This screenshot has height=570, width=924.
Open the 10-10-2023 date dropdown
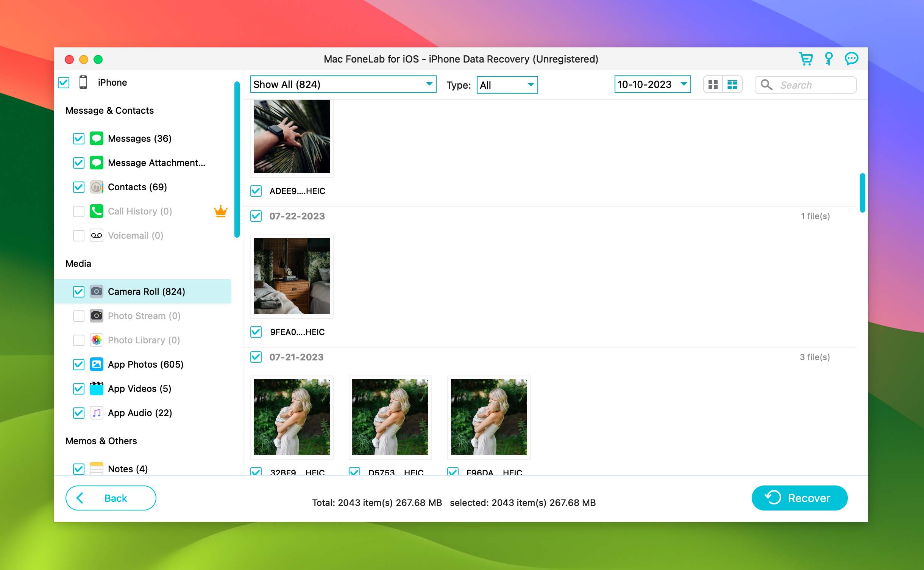[x=652, y=84]
